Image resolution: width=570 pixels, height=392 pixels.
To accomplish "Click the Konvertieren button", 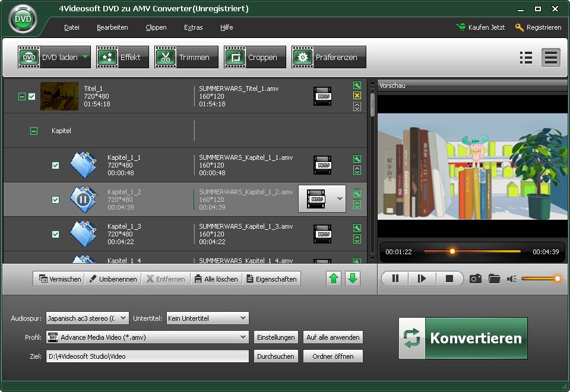I will (x=463, y=339).
